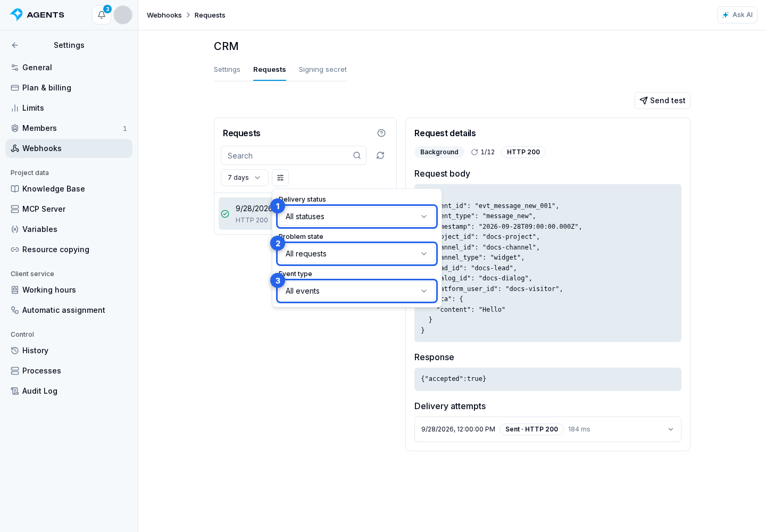The width and height of the screenshot is (766, 532).
Task: Click the General settings icon
Action: point(15,68)
